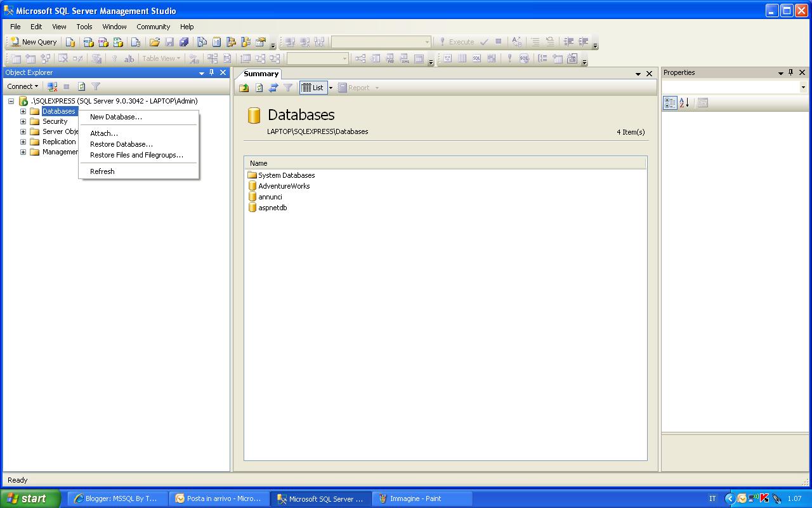Expand the Replication tree node
812x508 pixels.
[x=23, y=142]
